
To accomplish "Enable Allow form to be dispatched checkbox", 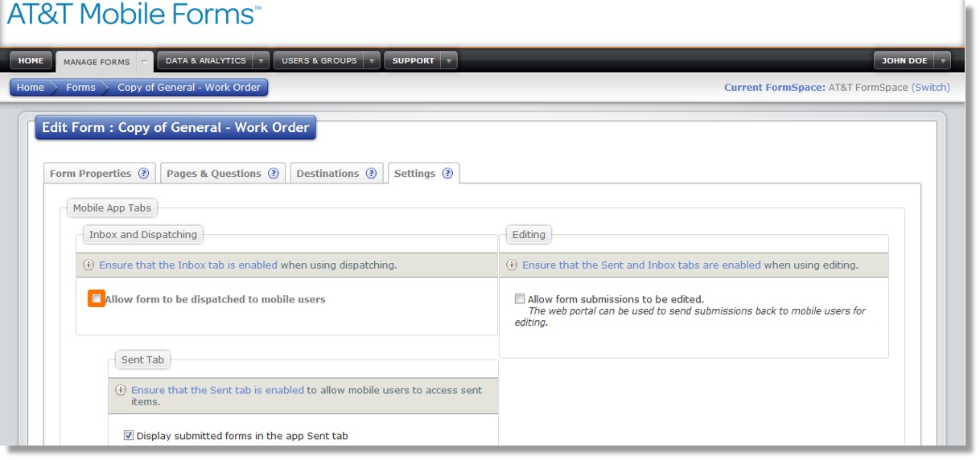I will pos(97,298).
